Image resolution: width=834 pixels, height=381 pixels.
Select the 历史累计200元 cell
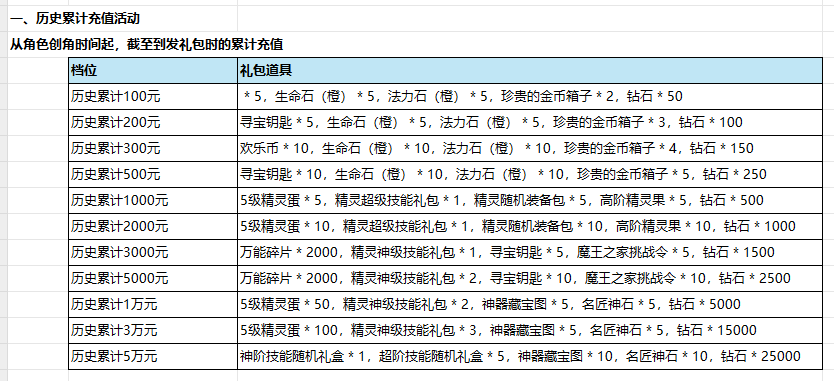click(153, 123)
